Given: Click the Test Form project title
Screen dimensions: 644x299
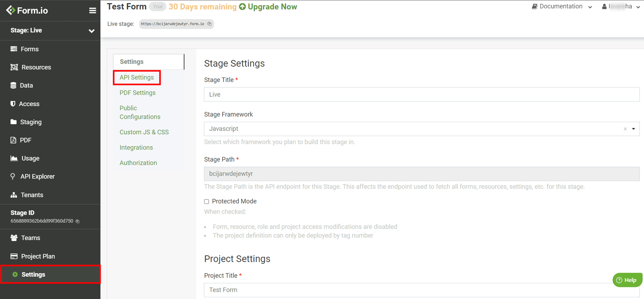Looking at the screenshot, I should [126, 6].
